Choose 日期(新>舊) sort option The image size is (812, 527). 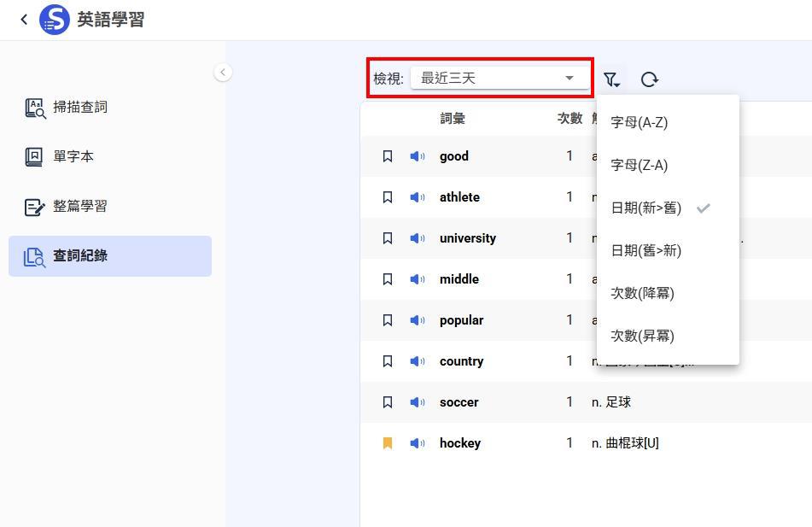(x=668, y=208)
